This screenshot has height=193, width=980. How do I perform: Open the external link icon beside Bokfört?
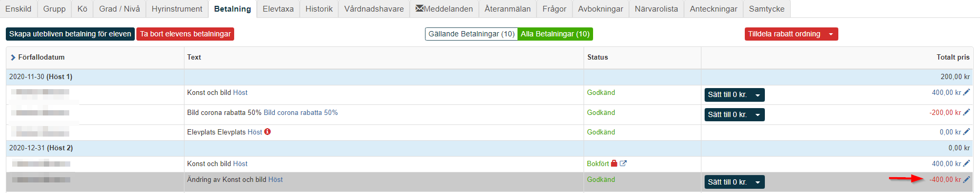[623, 163]
